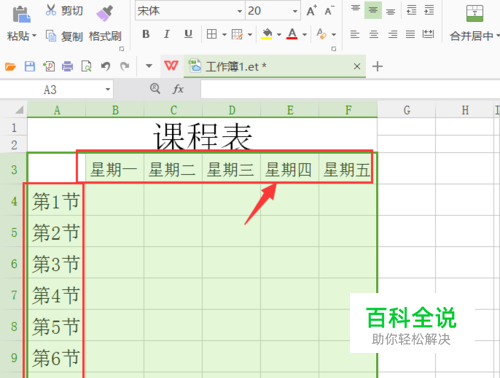The height and width of the screenshot is (378, 500).
Task: Select the Format Painter brush
Action: coord(105,13)
